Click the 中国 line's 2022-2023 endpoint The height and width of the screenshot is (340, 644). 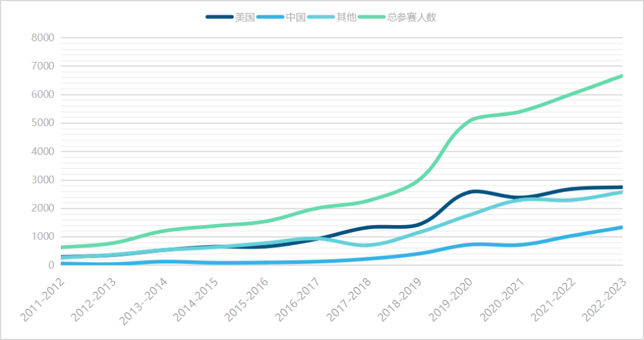pos(622,227)
